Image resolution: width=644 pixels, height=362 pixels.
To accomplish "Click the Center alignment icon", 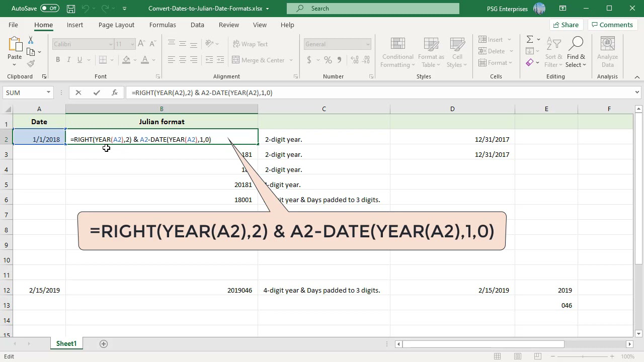I will (x=182, y=60).
